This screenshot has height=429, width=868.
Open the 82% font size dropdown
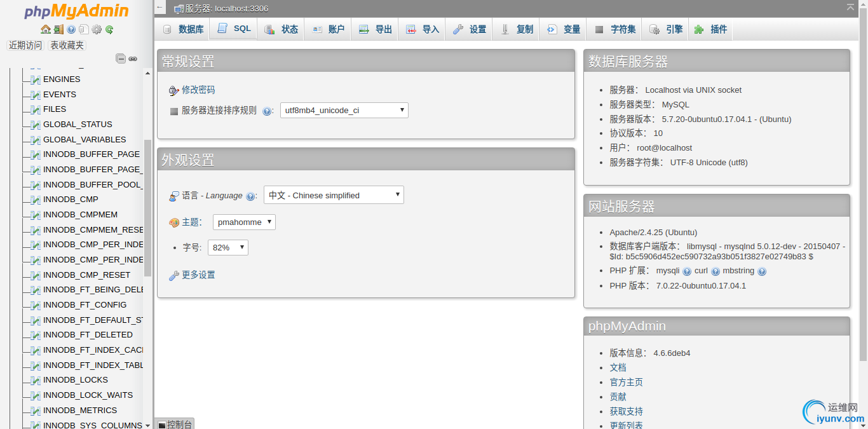pos(228,247)
